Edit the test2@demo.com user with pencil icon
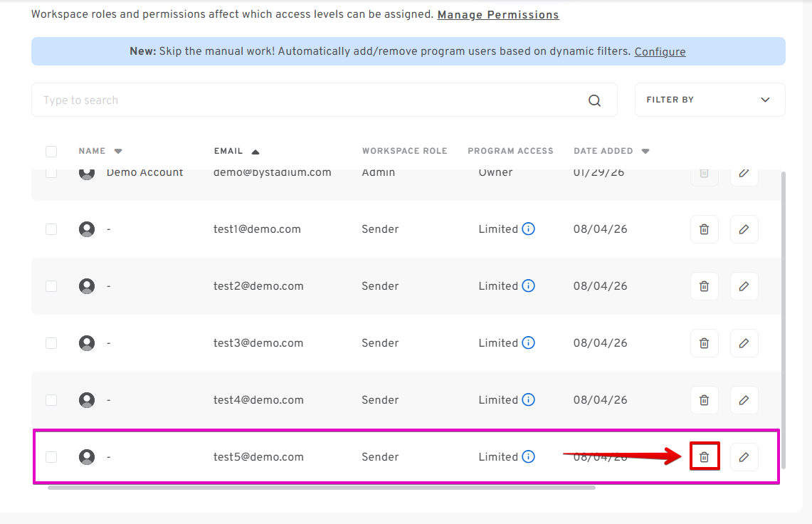 744,286
